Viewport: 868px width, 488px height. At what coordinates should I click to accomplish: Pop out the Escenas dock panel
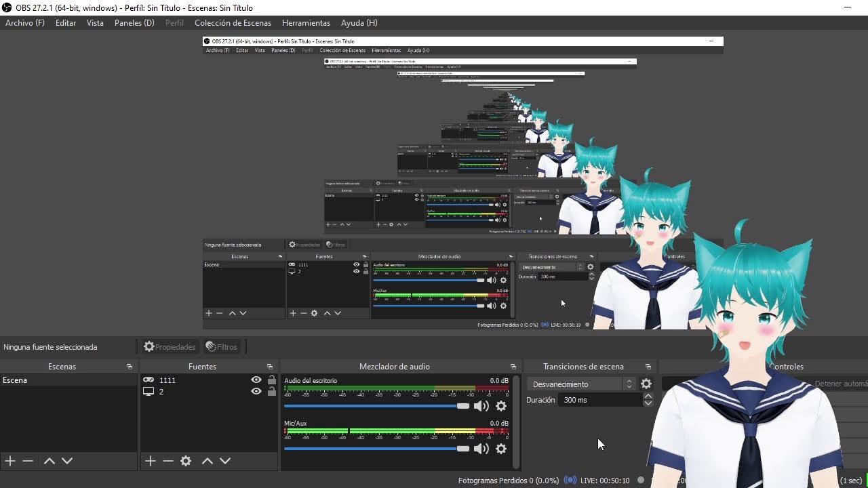tap(130, 367)
